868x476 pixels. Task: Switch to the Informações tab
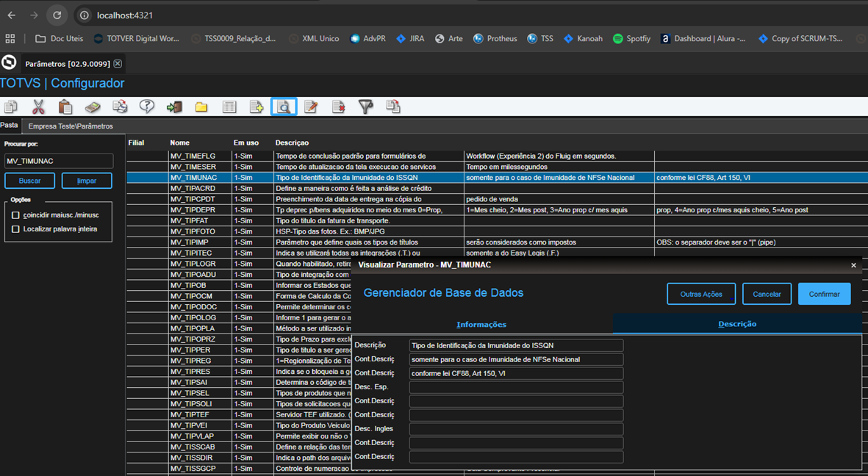[481, 325]
